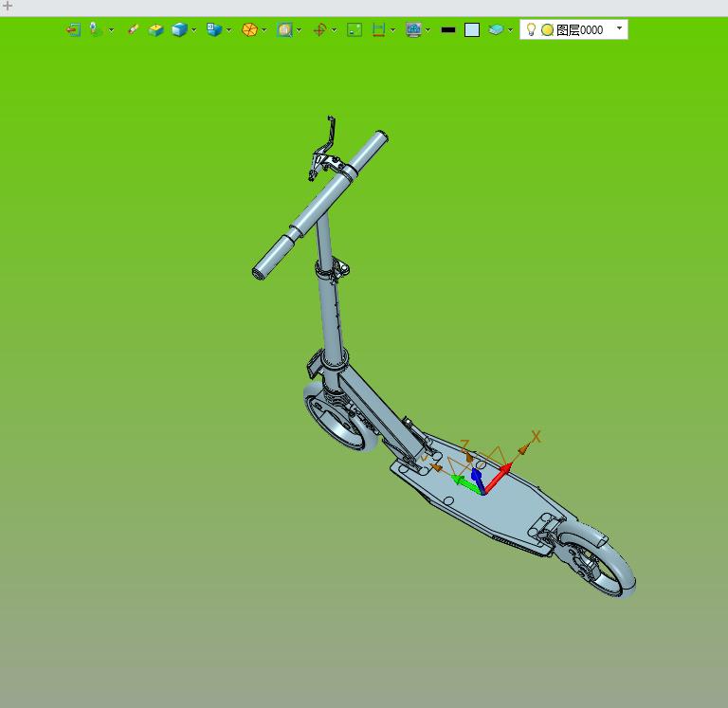Open the filter picker dropdown arrow
728x708 pixels.
point(112,30)
